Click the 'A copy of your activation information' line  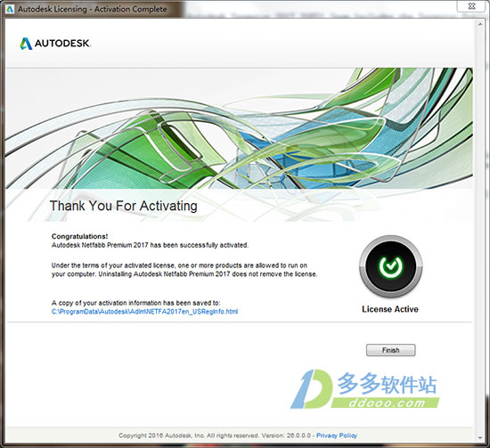(136, 303)
